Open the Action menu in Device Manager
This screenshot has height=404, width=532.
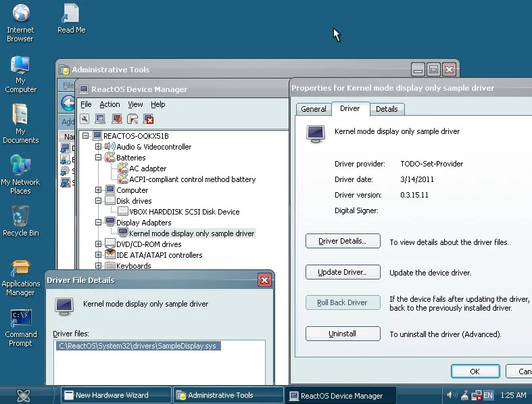pos(110,104)
